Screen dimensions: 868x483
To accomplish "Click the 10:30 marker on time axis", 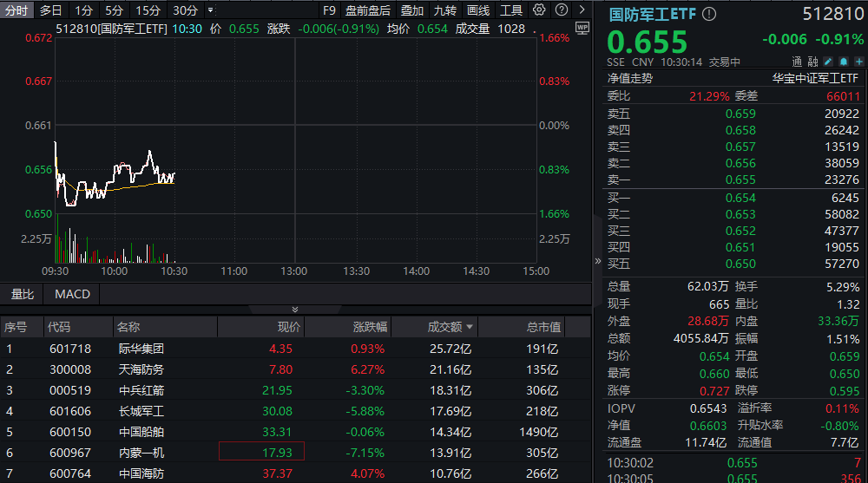I will pyautogui.click(x=174, y=271).
